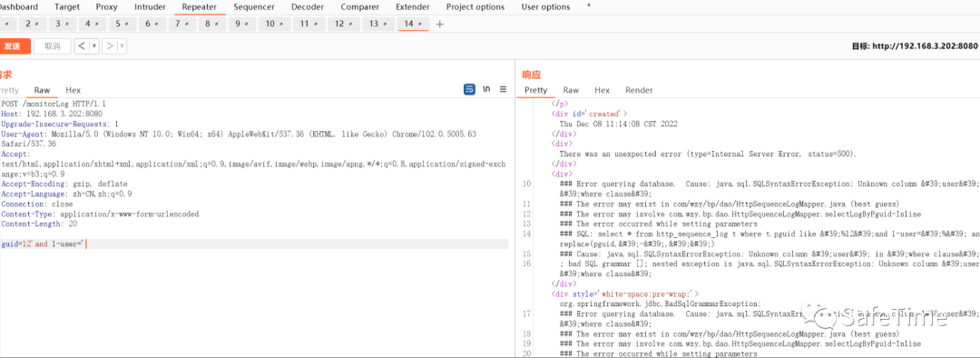
Task: Click the 取消 cancel button
Action: pyautogui.click(x=53, y=45)
